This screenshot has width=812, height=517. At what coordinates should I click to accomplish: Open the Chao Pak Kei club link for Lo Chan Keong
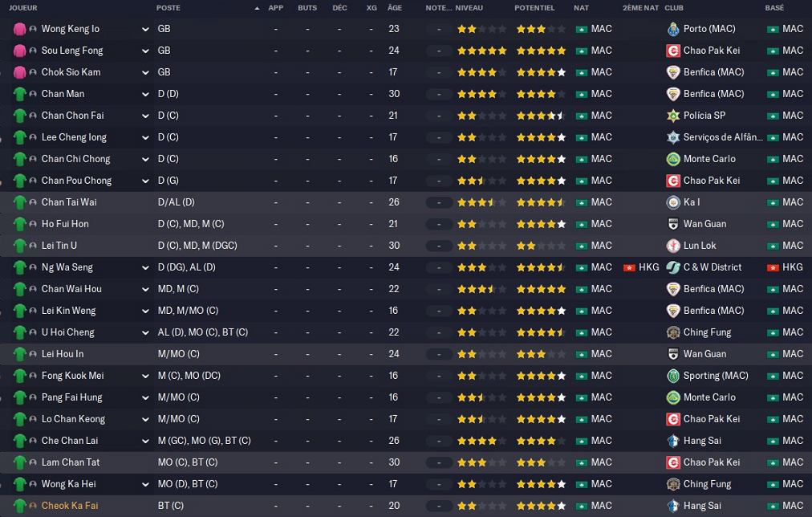(x=711, y=419)
